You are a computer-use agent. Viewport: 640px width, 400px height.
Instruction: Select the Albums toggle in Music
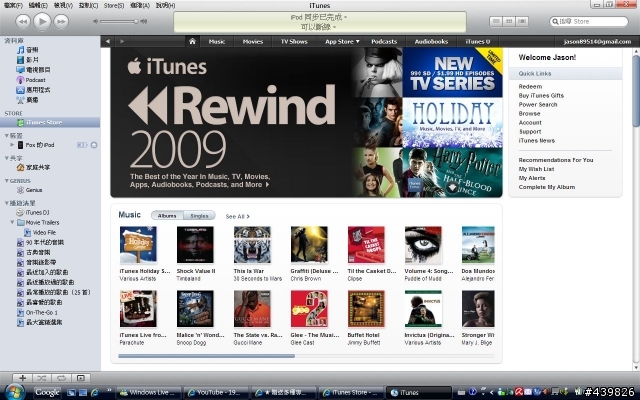167,216
